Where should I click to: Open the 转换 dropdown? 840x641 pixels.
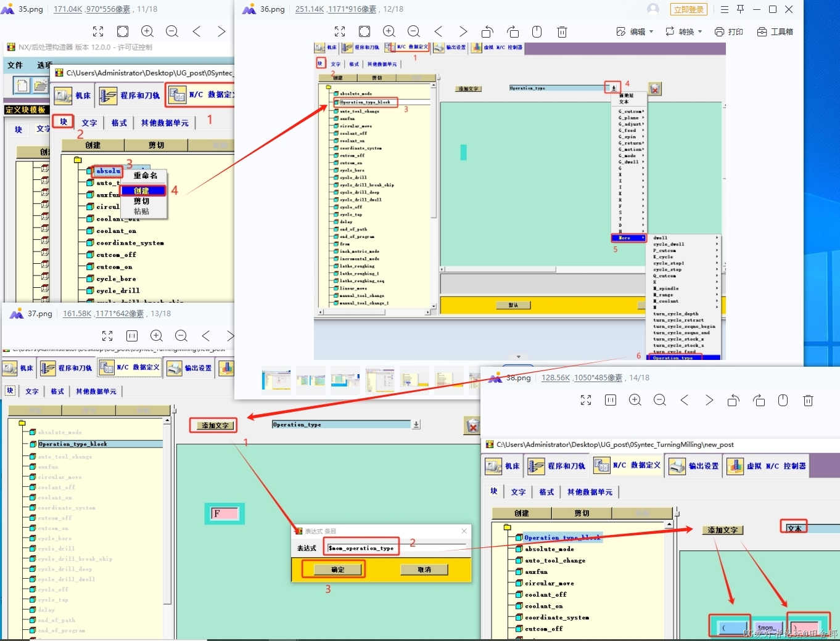click(x=683, y=31)
